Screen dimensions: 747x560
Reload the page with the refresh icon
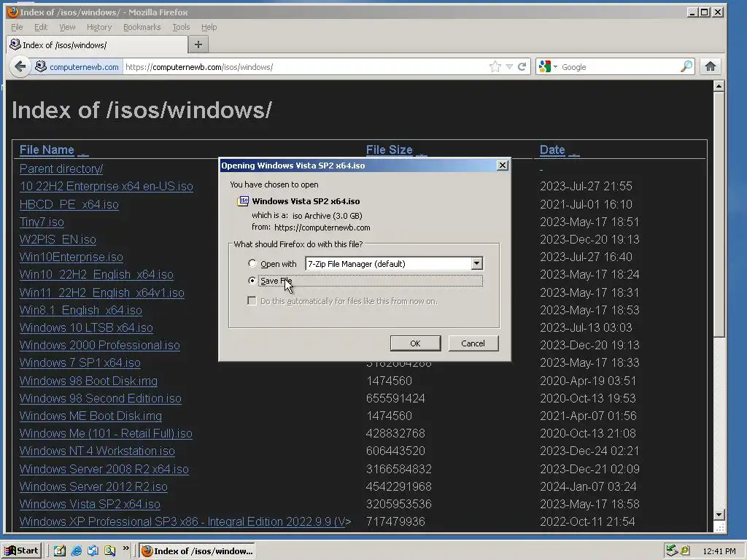click(522, 66)
